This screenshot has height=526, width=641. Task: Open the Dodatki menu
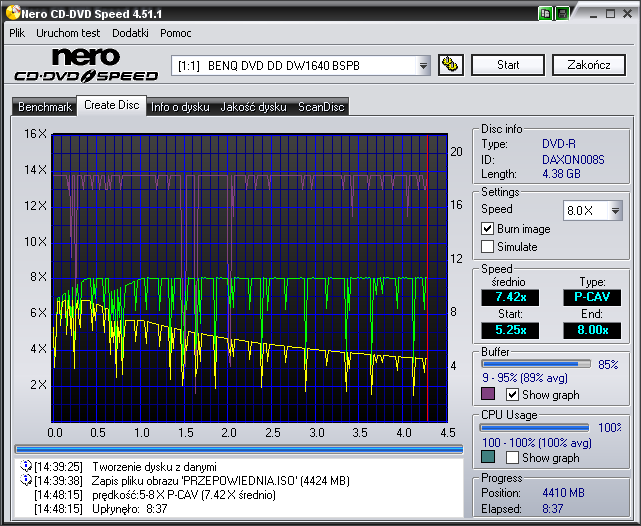[x=130, y=33]
